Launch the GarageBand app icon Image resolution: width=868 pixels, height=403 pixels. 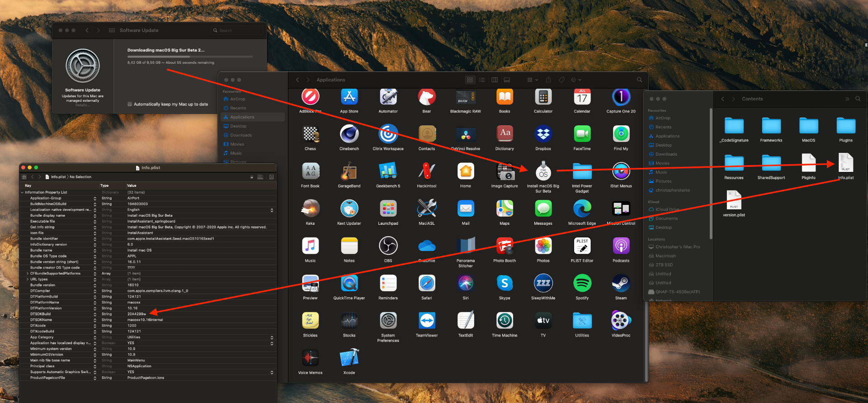(x=349, y=171)
